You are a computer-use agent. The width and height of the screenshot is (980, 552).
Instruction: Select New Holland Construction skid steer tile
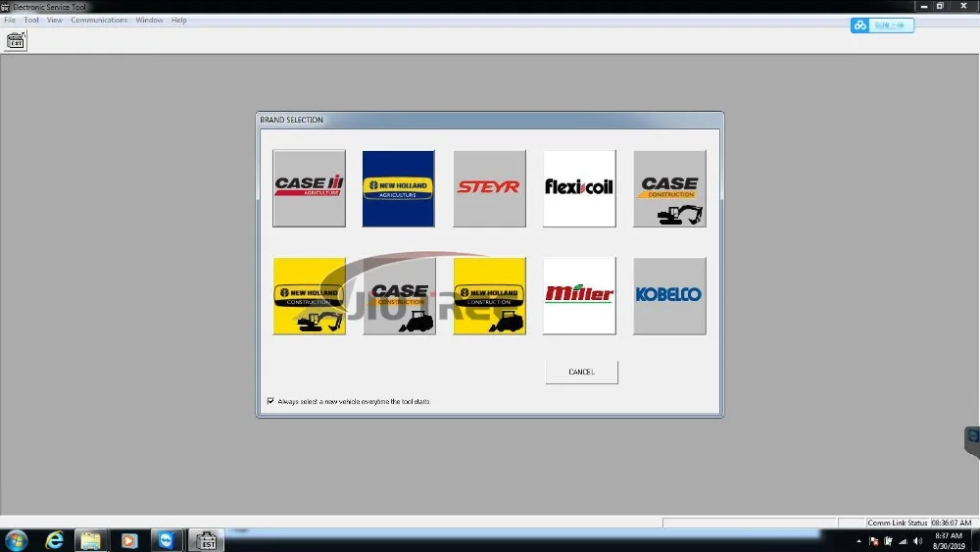[x=489, y=296]
